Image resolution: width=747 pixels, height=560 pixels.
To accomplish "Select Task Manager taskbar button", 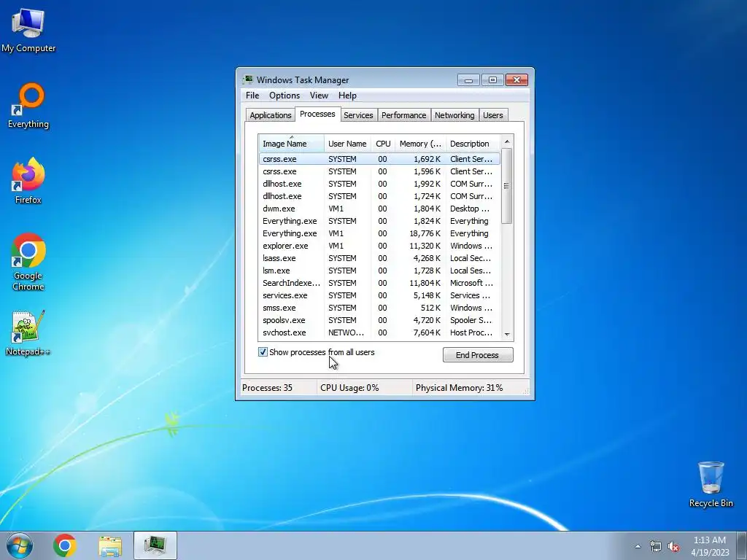I will (x=155, y=545).
